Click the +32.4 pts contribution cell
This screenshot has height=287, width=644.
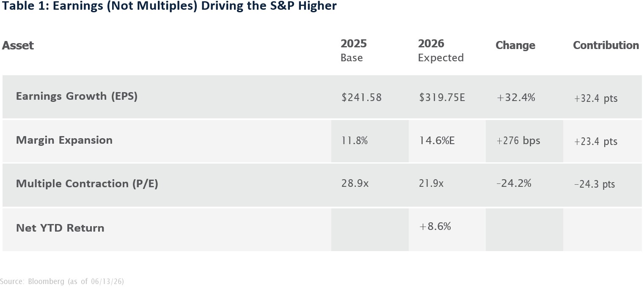pyautogui.click(x=596, y=98)
